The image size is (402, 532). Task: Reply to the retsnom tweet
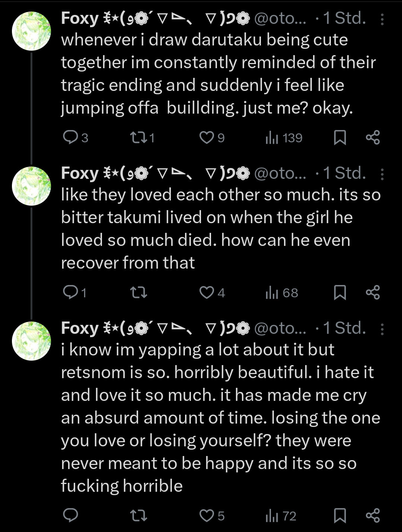point(70,516)
